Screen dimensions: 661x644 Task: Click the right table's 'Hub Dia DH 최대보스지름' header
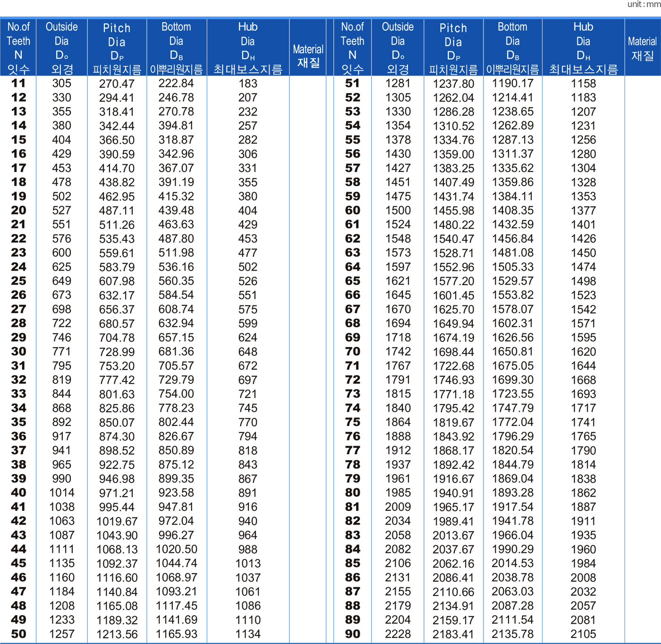click(584, 48)
